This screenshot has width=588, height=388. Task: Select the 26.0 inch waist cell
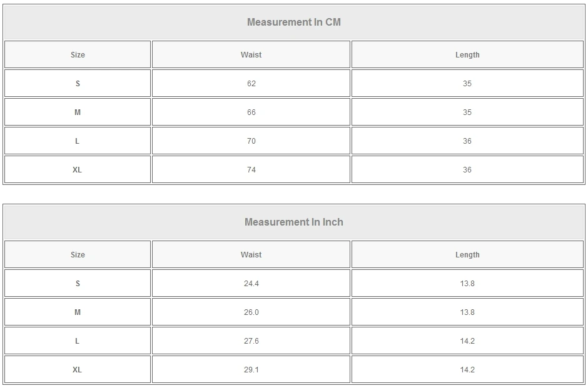point(251,312)
